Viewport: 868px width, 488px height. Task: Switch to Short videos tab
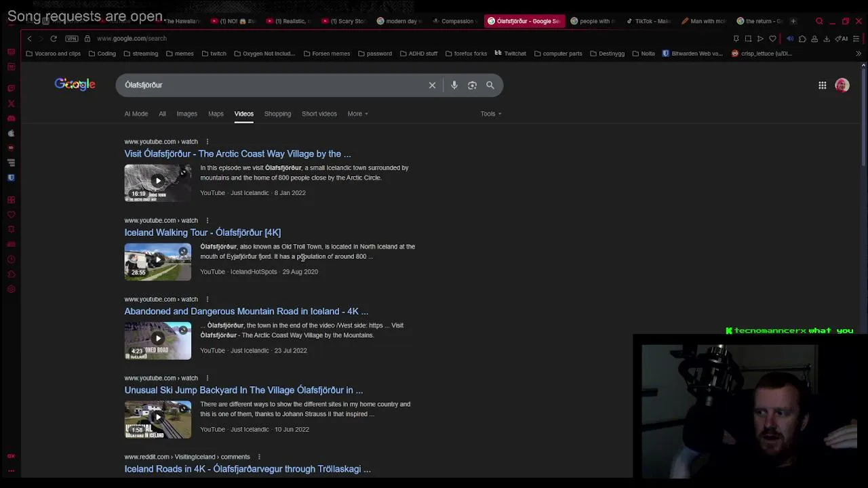tap(319, 114)
